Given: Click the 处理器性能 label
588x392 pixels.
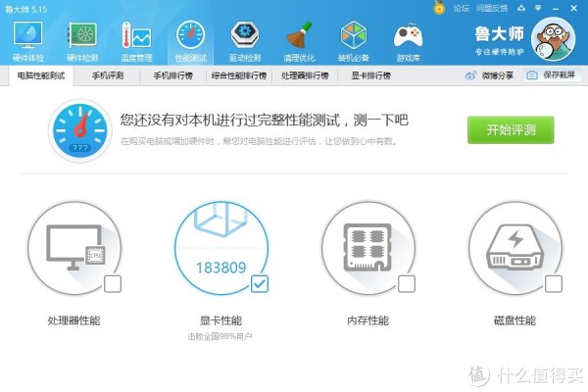Looking at the screenshot, I should coord(73,320).
